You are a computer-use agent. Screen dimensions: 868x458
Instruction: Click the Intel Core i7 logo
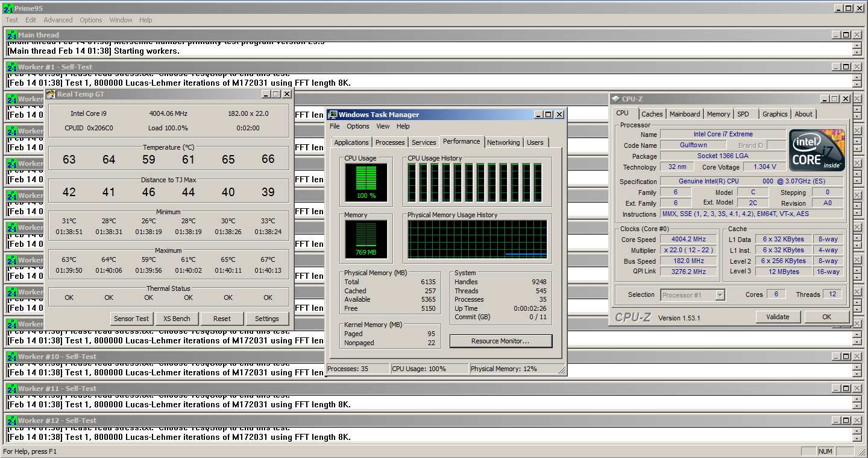pos(817,150)
